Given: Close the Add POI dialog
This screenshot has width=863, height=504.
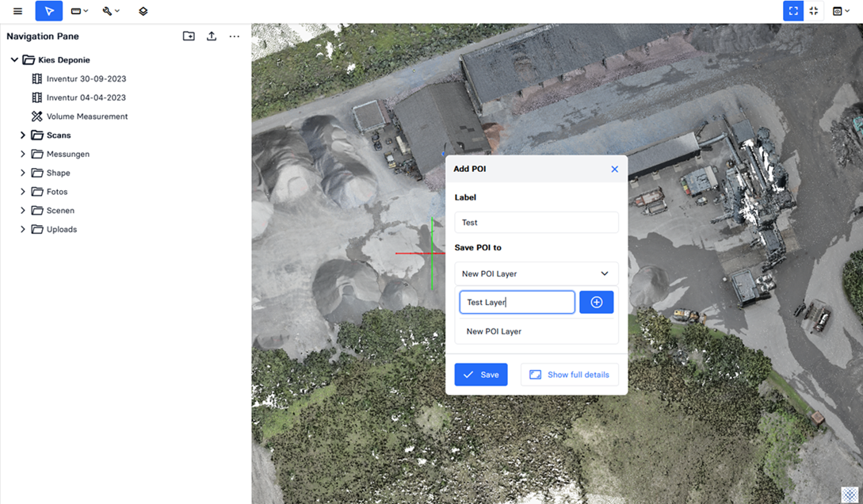Looking at the screenshot, I should pyautogui.click(x=614, y=169).
